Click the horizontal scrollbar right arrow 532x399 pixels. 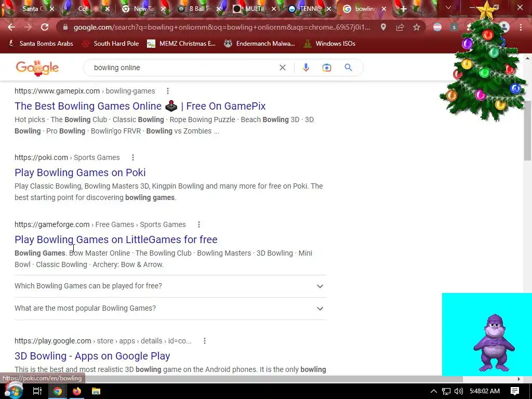pyautogui.click(x=519, y=379)
